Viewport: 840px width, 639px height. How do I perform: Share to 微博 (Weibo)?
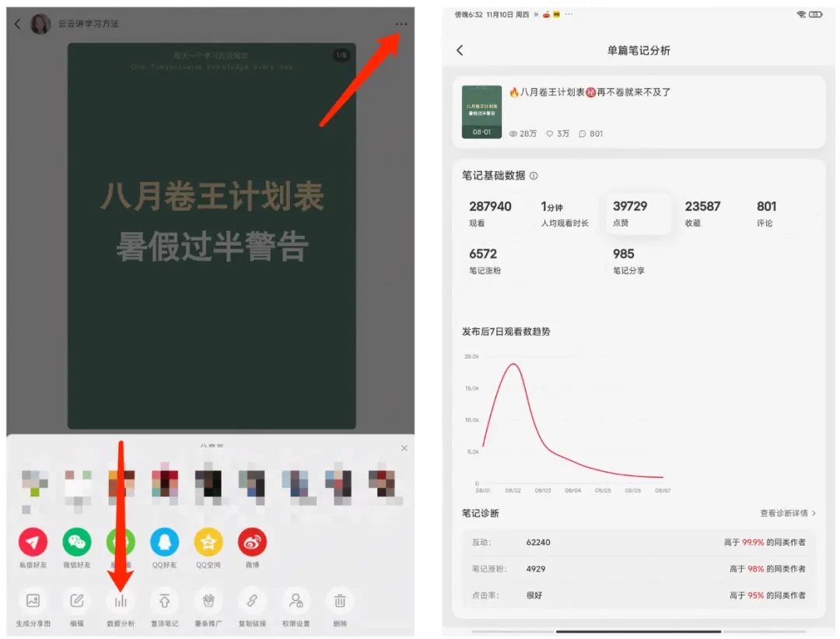[x=252, y=542]
